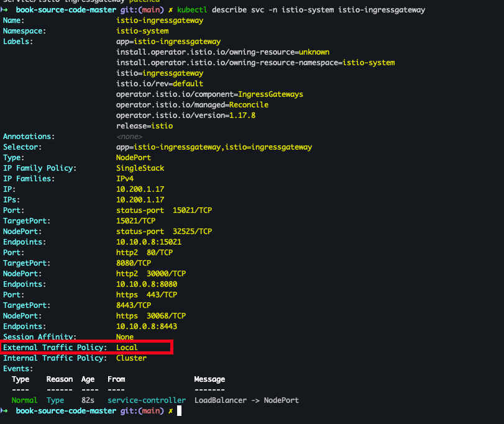Click the kubectl command word

tap(192, 10)
